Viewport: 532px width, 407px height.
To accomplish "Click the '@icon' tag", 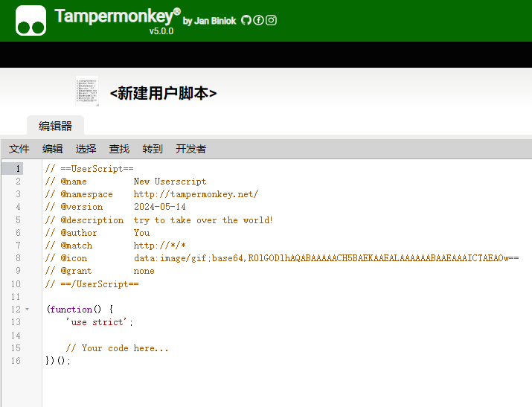I will point(74,258).
